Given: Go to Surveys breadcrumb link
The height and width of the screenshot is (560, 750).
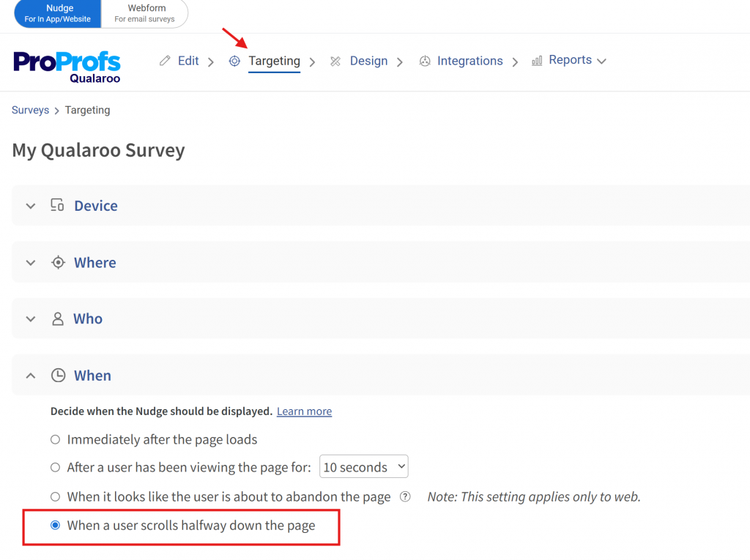Looking at the screenshot, I should [30, 111].
